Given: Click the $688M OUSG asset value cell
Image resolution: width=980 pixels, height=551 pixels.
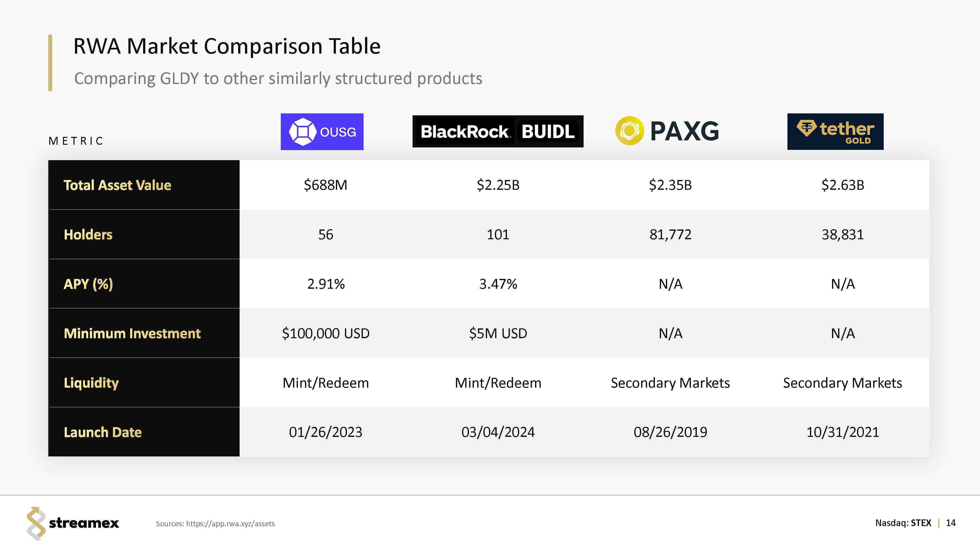Looking at the screenshot, I should pyautogui.click(x=326, y=185).
